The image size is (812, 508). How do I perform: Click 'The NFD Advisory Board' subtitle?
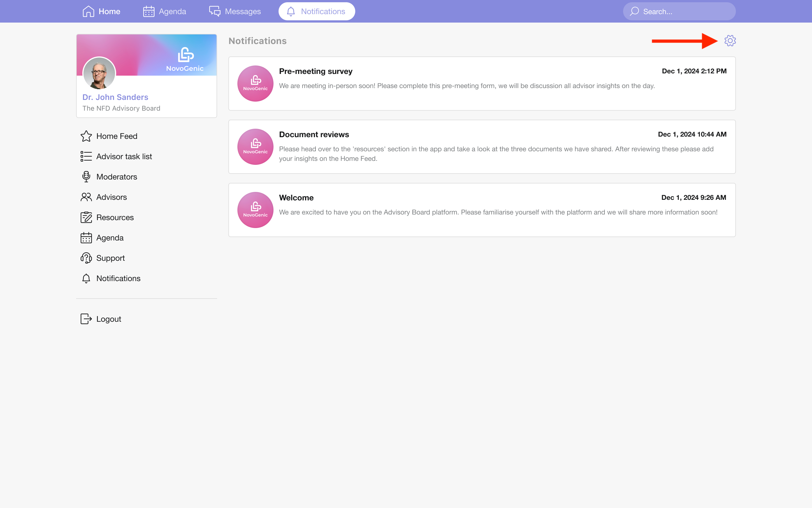tap(122, 108)
